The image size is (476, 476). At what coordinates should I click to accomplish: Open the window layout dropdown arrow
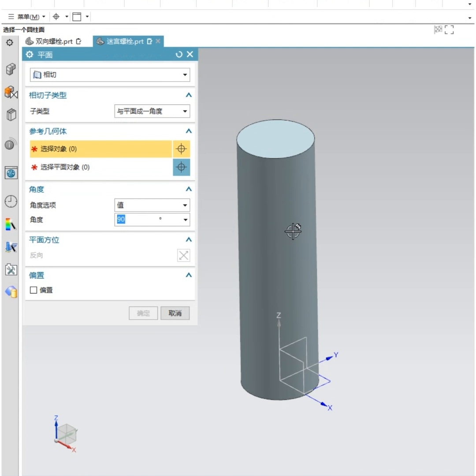(x=87, y=17)
